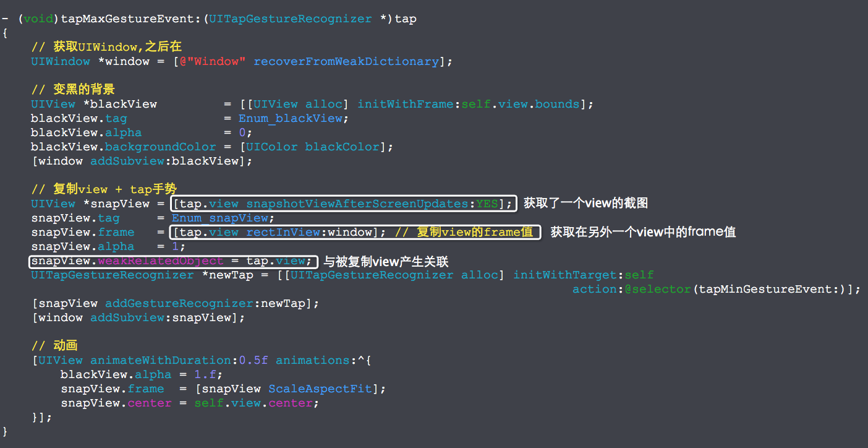Click the animations:^{ block opener
The height and width of the screenshot is (448, 868).
pyautogui.click(x=323, y=360)
